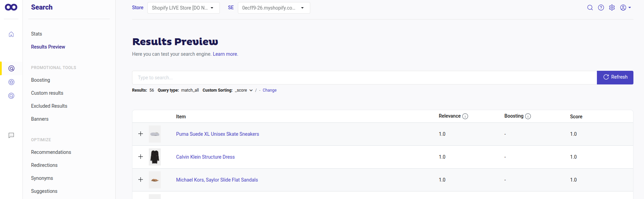Click the Michael Kors sandals thumbnail
Screen dimensions: 644x199
pyautogui.click(x=155, y=180)
